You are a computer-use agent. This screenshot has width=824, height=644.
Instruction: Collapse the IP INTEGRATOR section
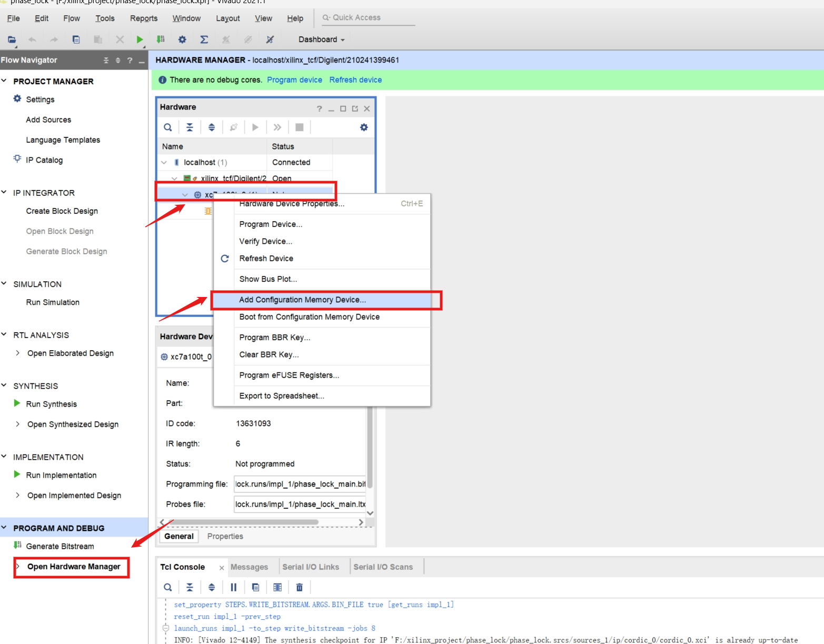coord(4,193)
